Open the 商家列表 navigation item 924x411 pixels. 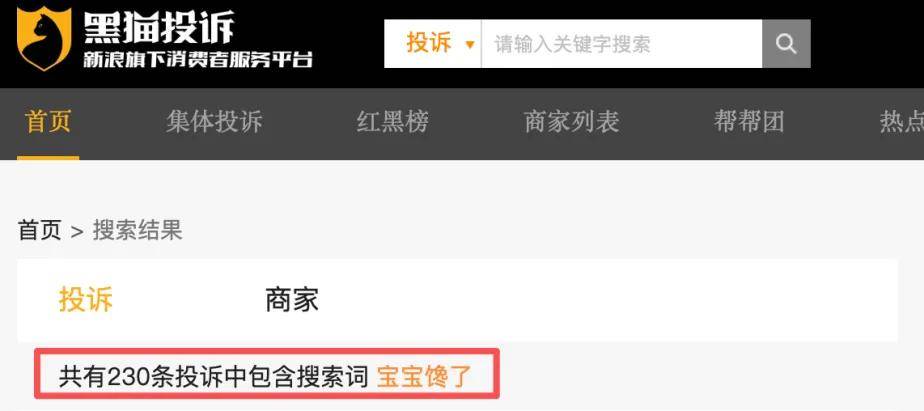tap(572, 122)
